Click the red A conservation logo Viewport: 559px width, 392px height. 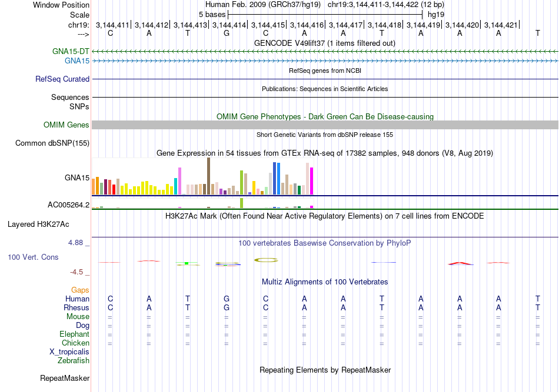point(461,263)
